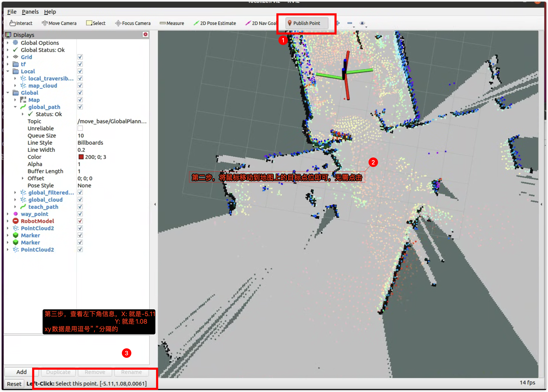Expand the RobotModel display
Image resolution: width=548 pixels, height=392 pixels.
tap(8, 221)
